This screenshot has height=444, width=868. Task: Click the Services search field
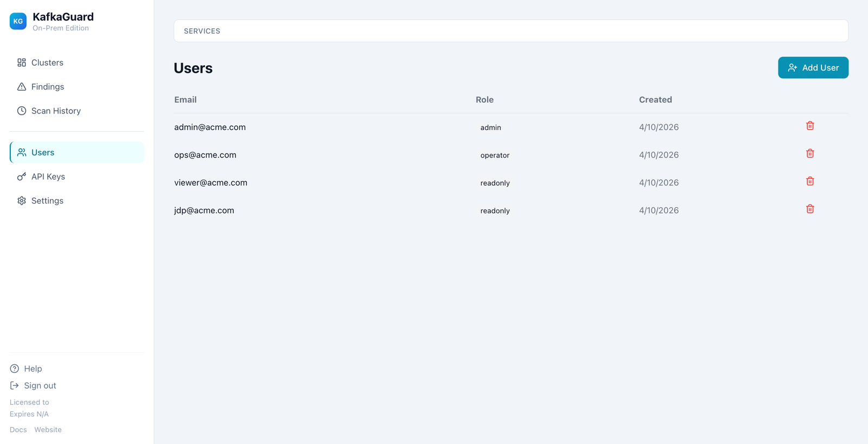click(x=510, y=31)
